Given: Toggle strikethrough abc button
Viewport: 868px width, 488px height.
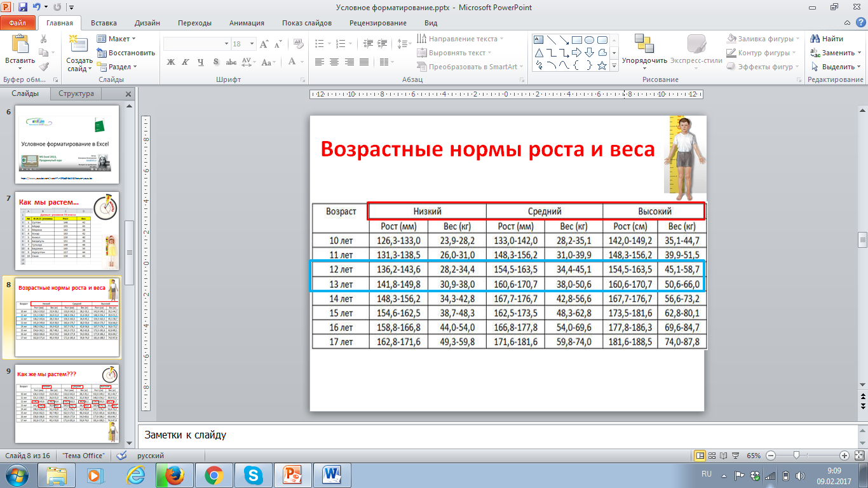Looking at the screenshot, I should (x=231, y=62).
